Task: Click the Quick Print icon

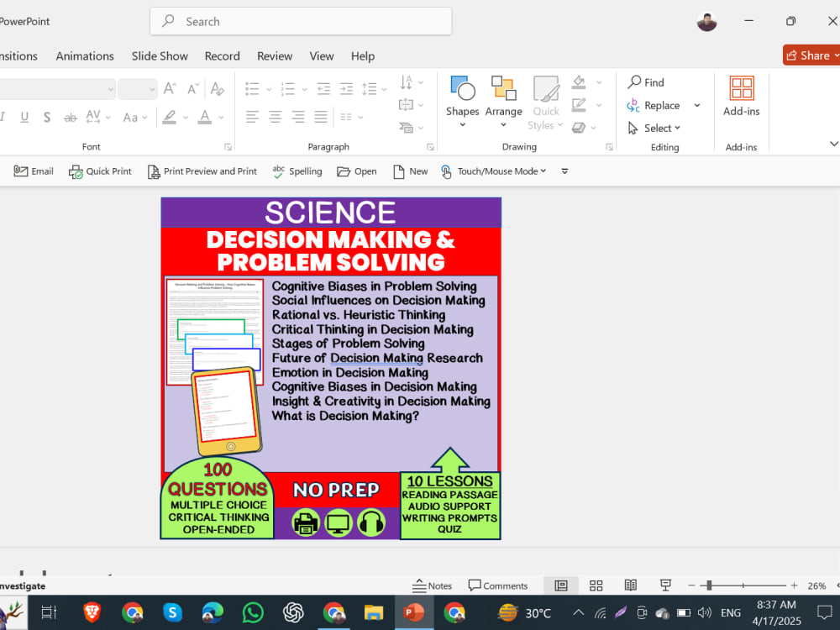Action: [x=100, y=171]
